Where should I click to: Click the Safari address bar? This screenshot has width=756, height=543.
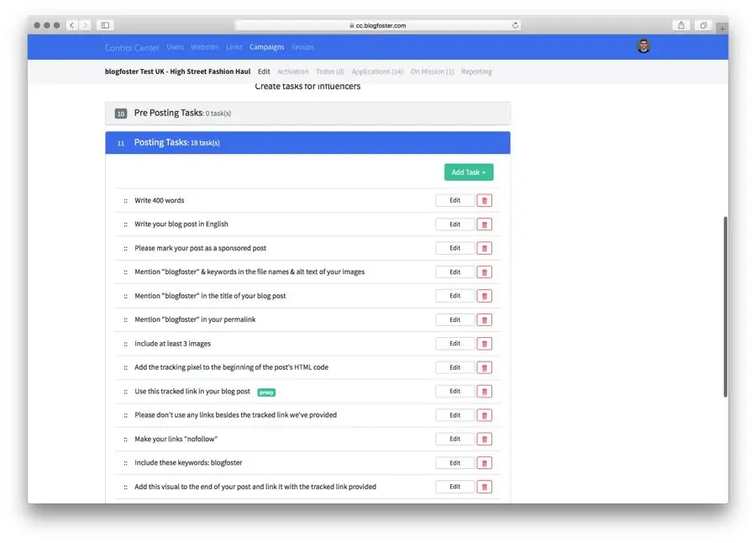click(378, 25)
